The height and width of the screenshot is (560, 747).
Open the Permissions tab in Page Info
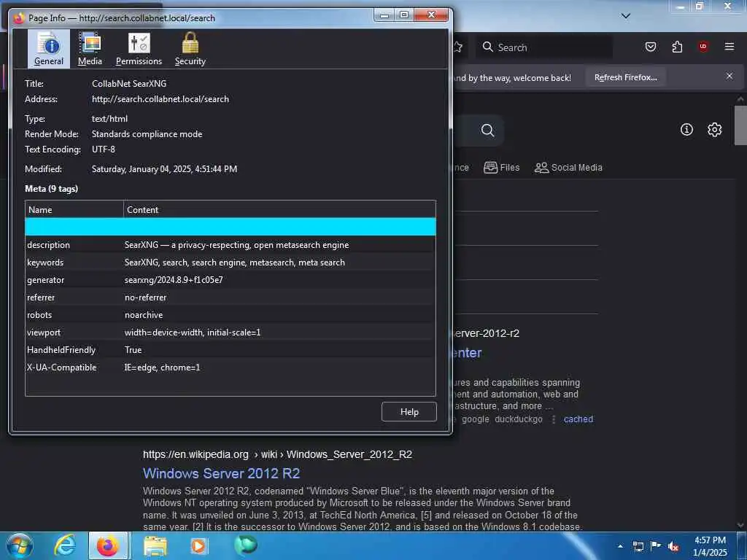(139, 49)
